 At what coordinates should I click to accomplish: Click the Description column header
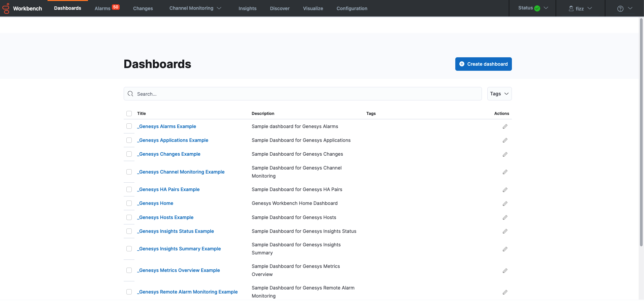[263, 114]
